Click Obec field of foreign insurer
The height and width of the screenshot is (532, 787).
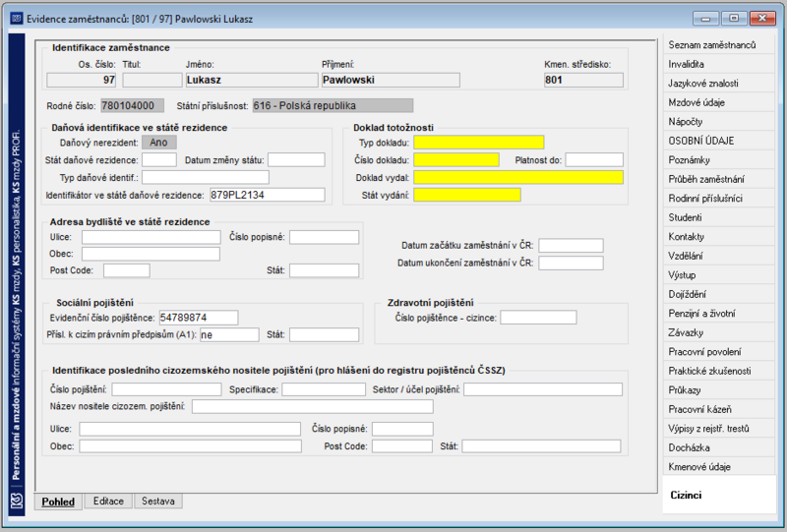point(190,446)
